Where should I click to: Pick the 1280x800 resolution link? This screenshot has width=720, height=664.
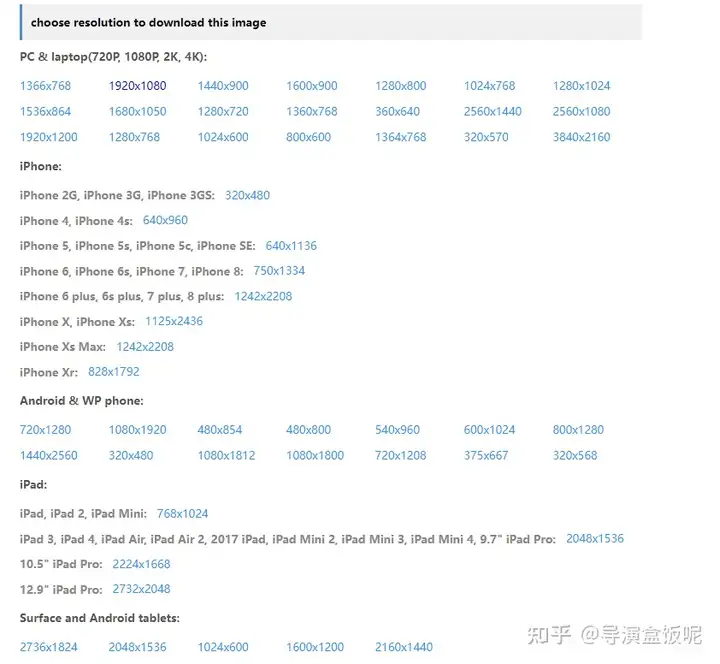400,86
